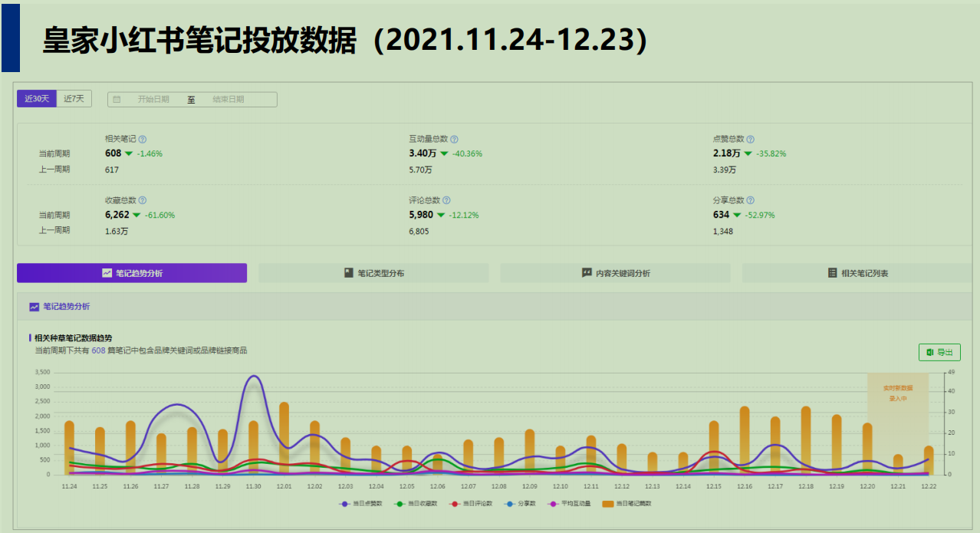The image size is (980, 533).
Task: Open the 相关笔记列表 tab
Action: click(x=857, y=273)
